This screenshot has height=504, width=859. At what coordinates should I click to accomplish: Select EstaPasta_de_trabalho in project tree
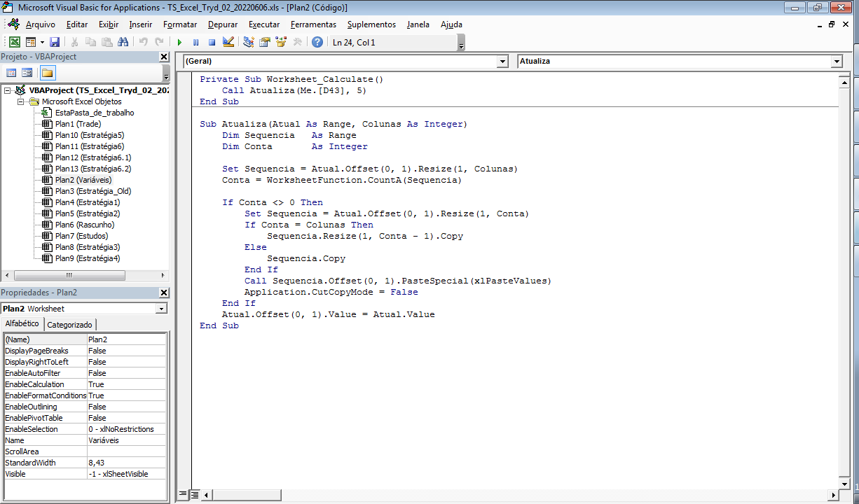[95, 113]
